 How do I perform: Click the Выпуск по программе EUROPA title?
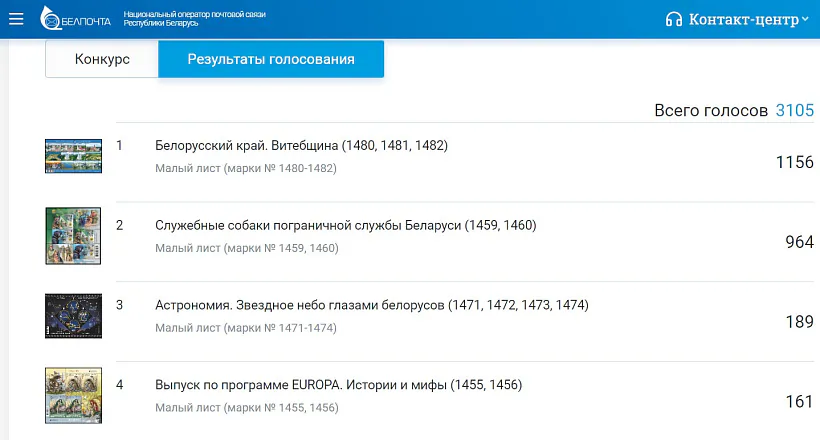[x=339, y=385]
